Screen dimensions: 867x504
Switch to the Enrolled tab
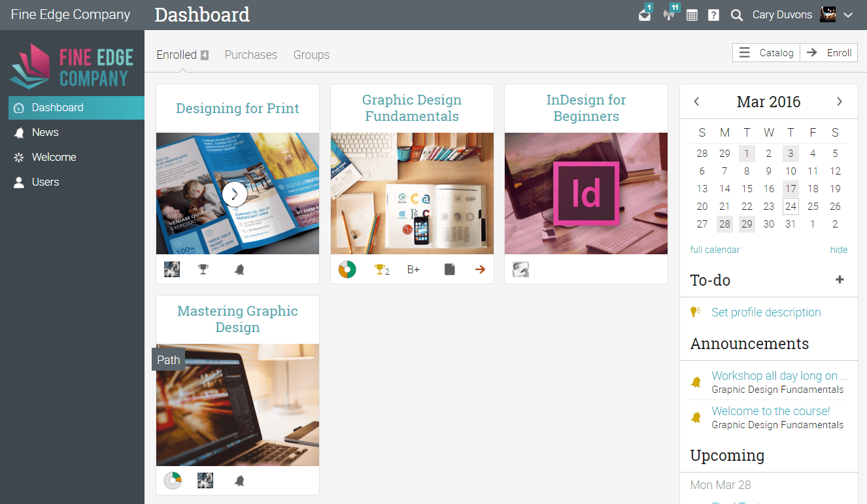pyautogui.click(x=177, y=55)
